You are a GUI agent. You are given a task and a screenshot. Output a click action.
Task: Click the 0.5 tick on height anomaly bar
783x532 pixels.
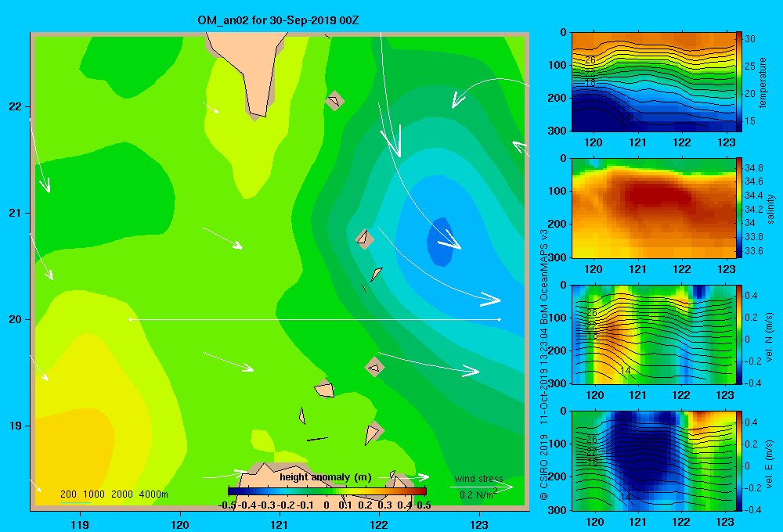[424, 505]
